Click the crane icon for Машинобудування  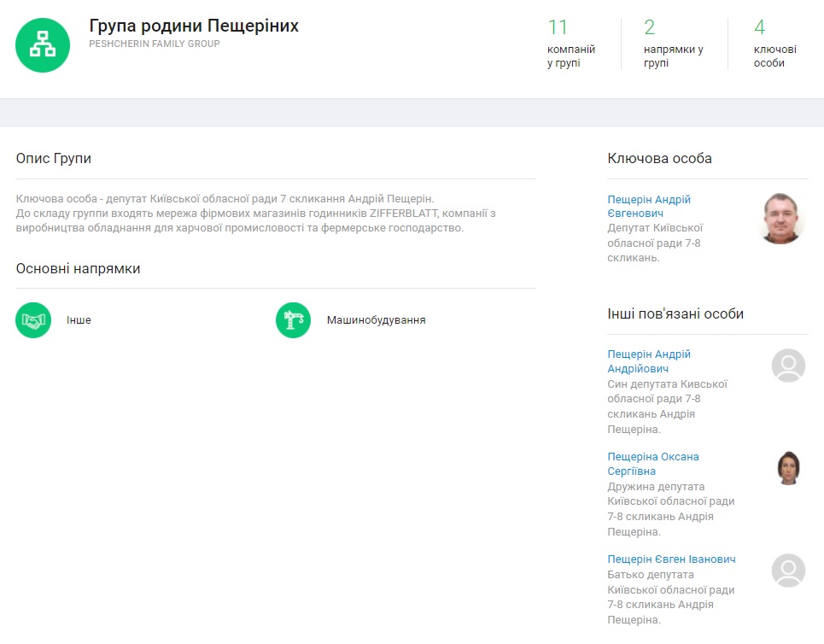click(x=293, y=320)
